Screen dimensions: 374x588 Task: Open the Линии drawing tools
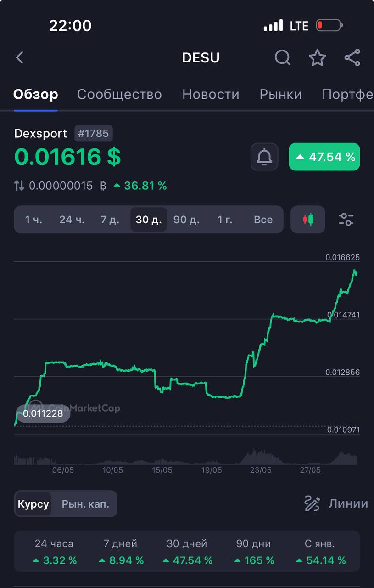click(x=336, y=504)
